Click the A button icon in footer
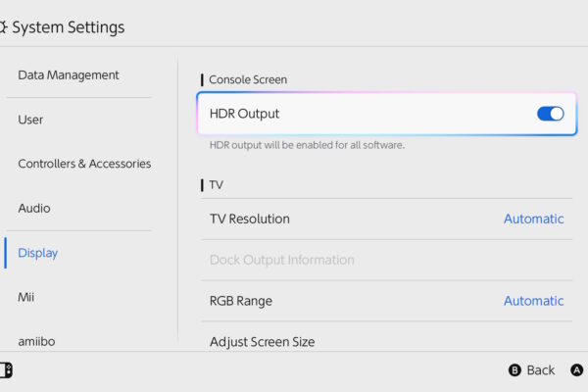This screenshot has width=588, height=392. [577, 370]
